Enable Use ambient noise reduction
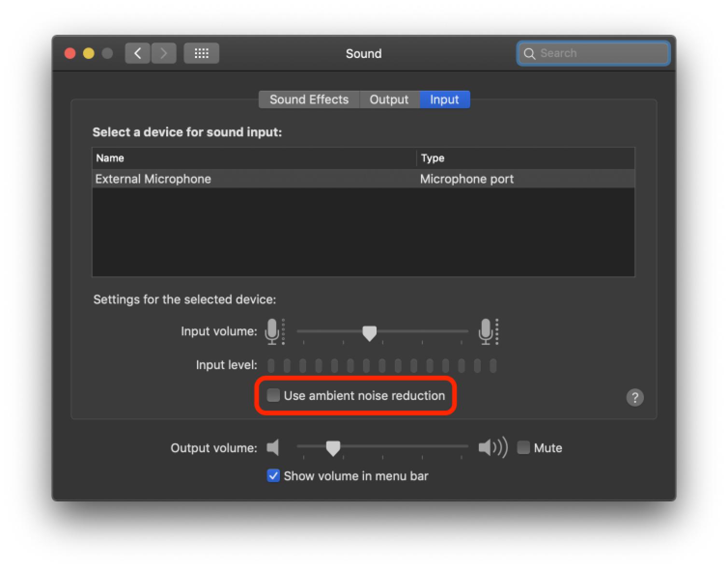 (x=273, y=395)
